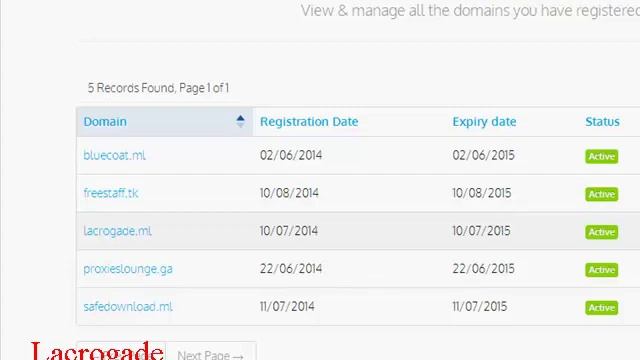Select registration date 02/06/2014
This screenshot has width=640, height=360.
coord(291,155)
